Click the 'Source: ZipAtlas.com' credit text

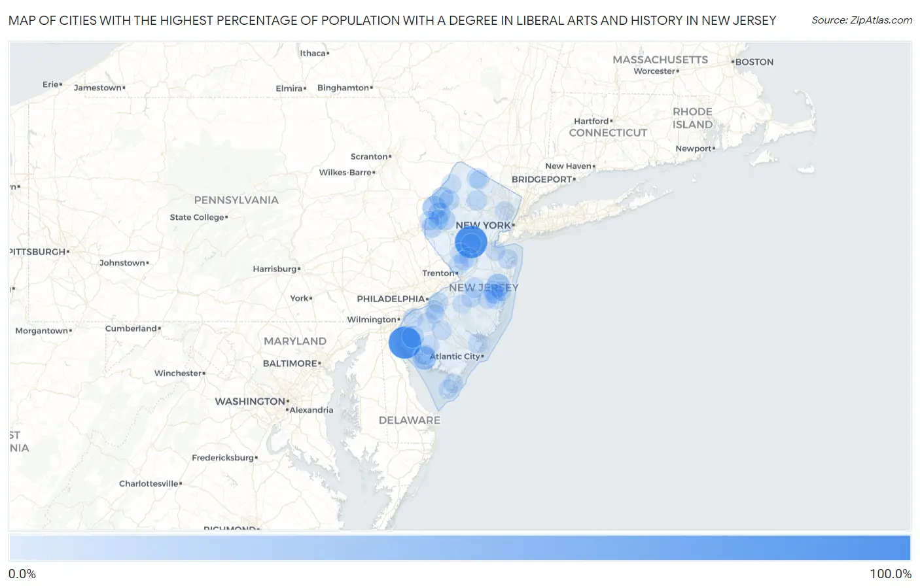862,20
